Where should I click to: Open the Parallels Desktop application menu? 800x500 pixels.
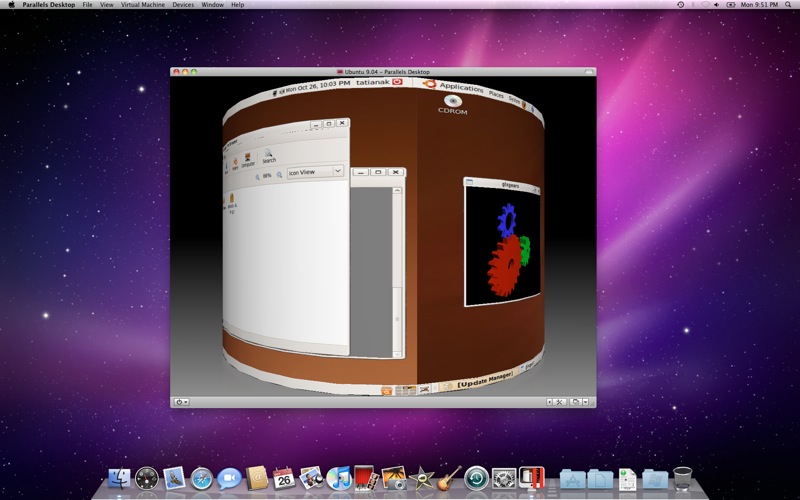48,5
